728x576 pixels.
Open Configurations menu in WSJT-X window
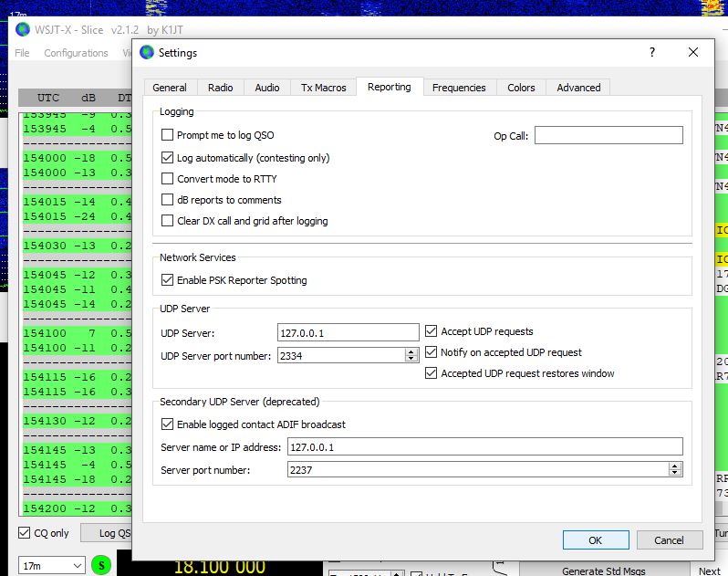[76, 53]
